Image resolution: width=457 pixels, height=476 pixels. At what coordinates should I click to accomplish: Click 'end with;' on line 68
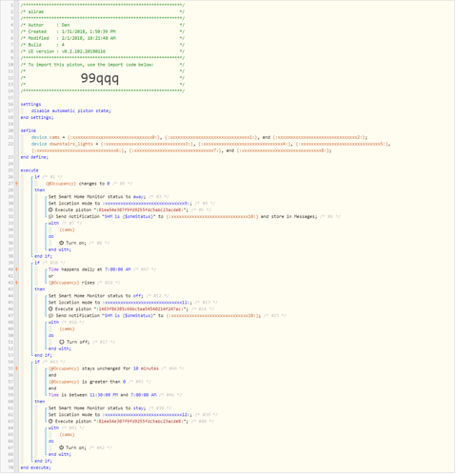pyautogui.click(x=60, y=455)
